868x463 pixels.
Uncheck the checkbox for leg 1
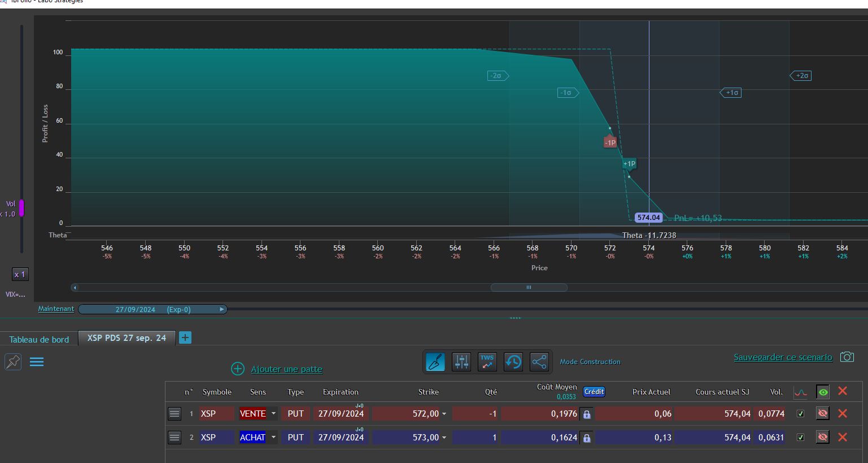(x=800, y=414)
